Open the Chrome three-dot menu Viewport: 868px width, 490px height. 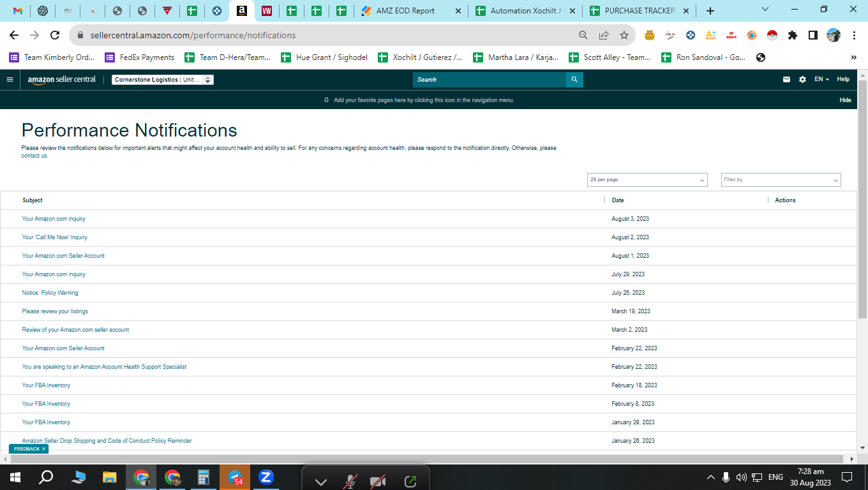[854, 35]
